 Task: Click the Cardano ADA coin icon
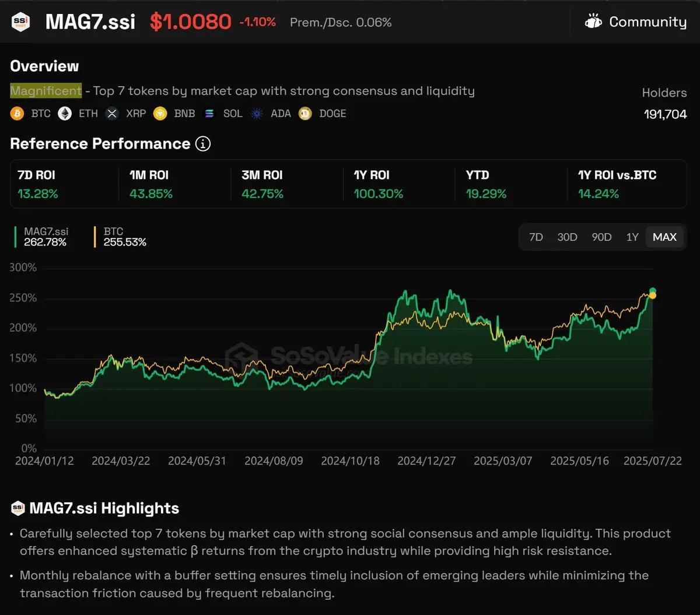pyautogui.click(x=257, y=114)
